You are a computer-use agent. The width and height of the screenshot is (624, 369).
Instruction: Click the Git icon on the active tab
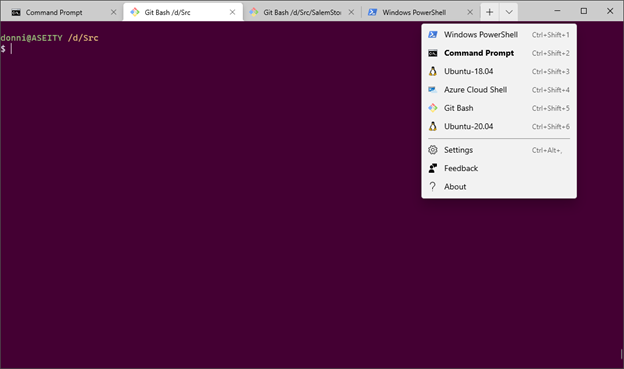click(135, 12)
